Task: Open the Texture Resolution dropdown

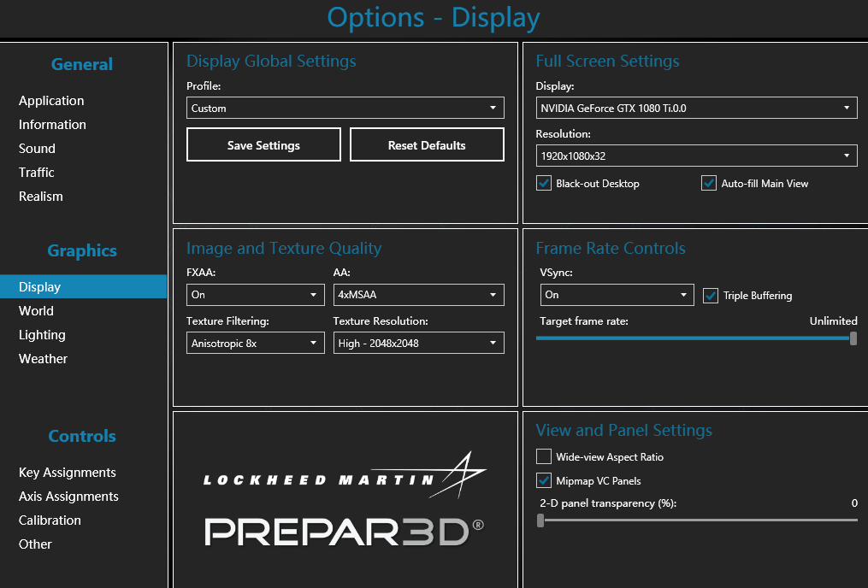Action: point(418,343)
